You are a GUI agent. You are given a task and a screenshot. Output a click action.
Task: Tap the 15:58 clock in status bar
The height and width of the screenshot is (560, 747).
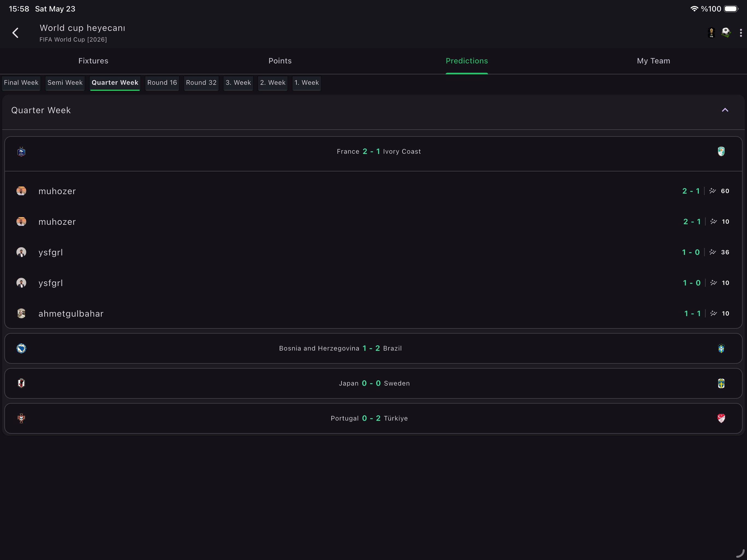pyautogui.click(x=19, y=9)
